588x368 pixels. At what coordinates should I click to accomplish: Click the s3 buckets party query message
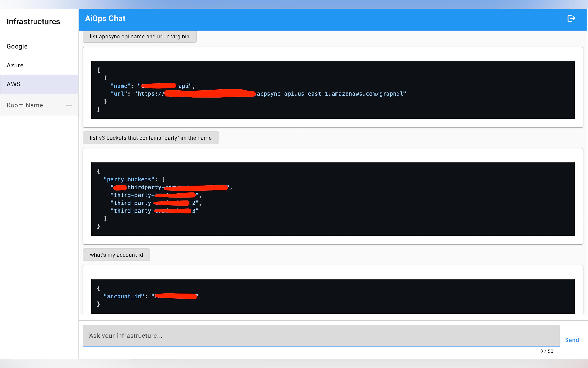pyautogui.click(x=151, y=138)
